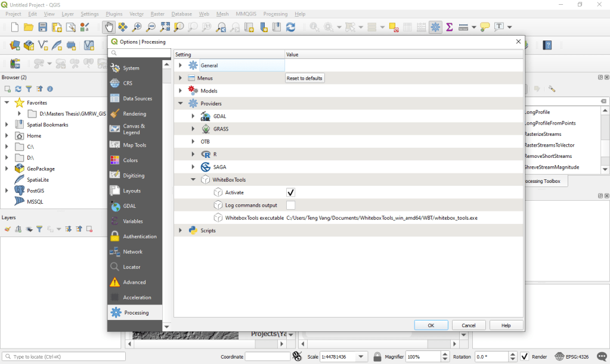Uncheck the WhiteBoxTools Activate checkbox
This screenshot has width=610, height=364.
click(291, 192)
